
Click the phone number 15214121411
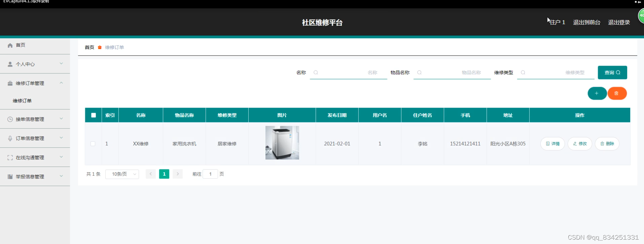(465, 144)
